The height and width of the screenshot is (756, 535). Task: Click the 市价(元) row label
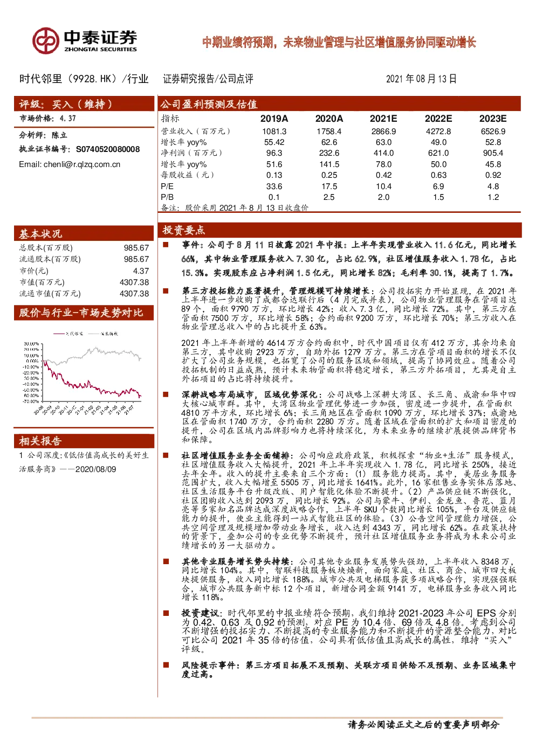click(x=34, y=271)
